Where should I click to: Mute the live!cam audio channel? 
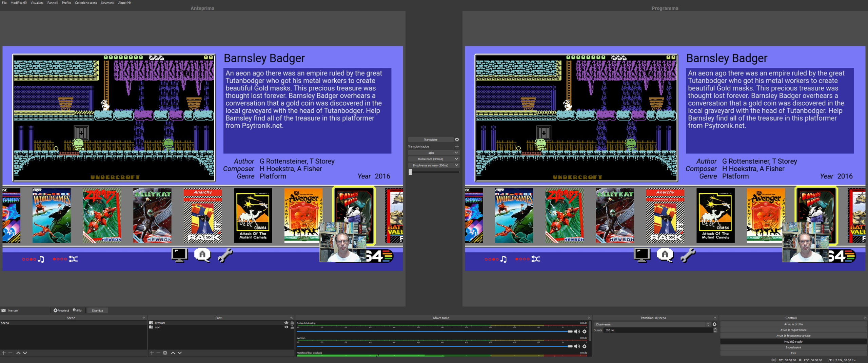577,346
